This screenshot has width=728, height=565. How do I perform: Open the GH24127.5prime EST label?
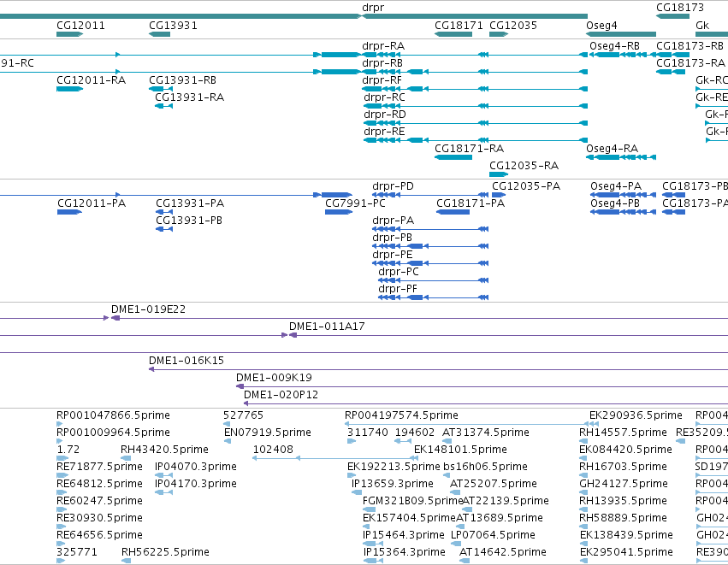click(624, 485)
